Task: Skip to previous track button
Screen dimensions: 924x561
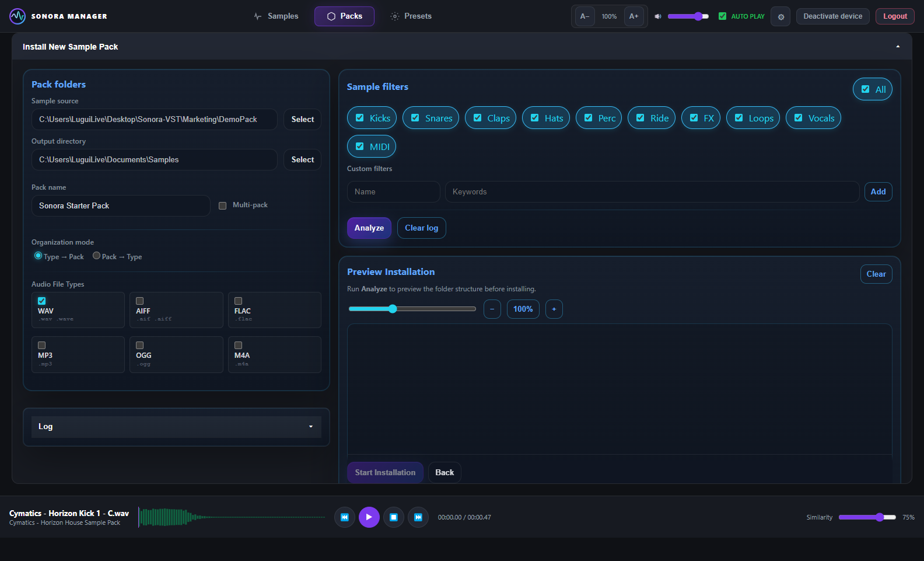Action: point(345,517)
